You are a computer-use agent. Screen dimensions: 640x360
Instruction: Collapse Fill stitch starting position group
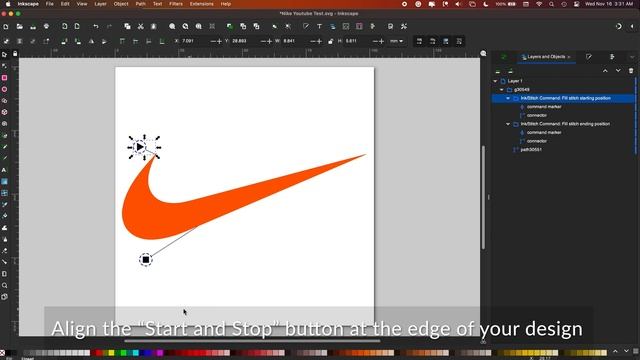click(508, 98)
